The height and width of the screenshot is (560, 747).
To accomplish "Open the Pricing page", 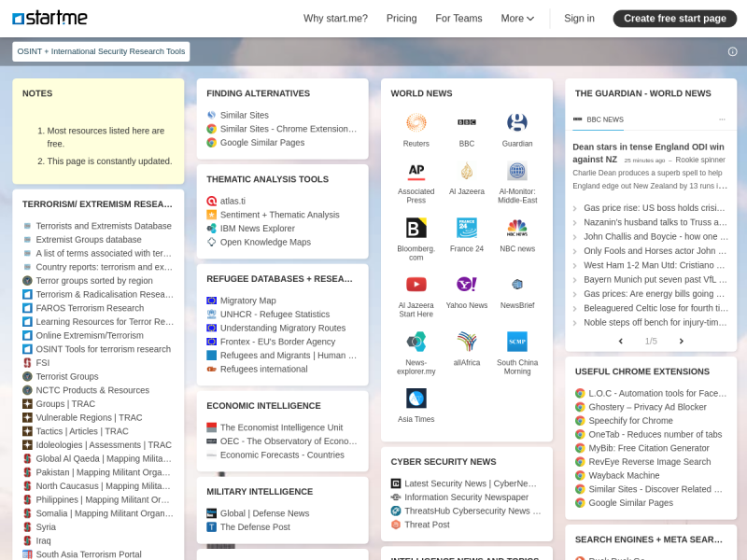I will pyautogui.click(x=402, y=18).
